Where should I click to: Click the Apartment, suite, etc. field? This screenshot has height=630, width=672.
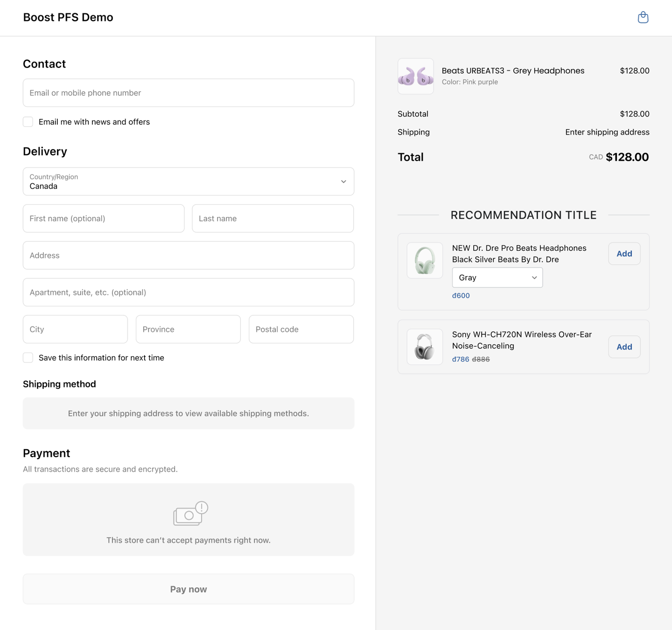click(x=189, y=292)
